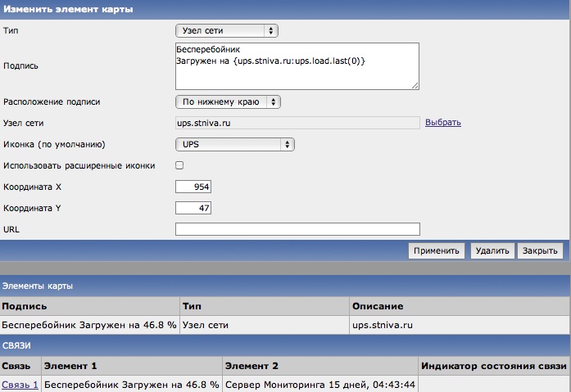
Task: Click the Закрыть button
Action: [x=541, y=251]
